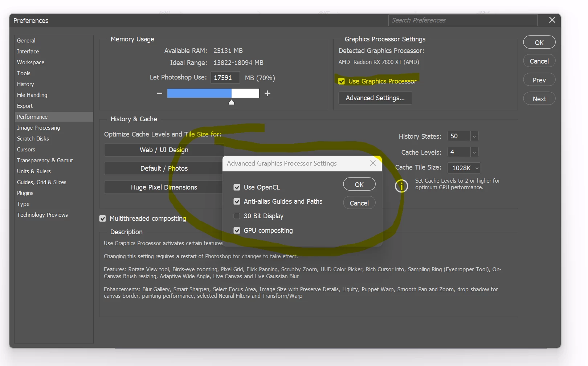The image size is (588, 366).
Task: Click the Ideal Range value 13822-18094 MB
Action: pyautogui.click(x=238, y=63)
